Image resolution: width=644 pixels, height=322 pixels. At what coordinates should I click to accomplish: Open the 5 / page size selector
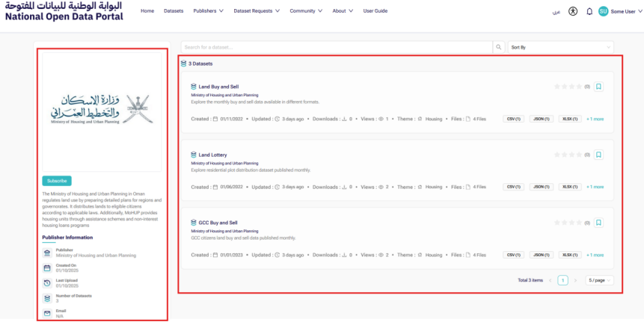coord(599,280)
